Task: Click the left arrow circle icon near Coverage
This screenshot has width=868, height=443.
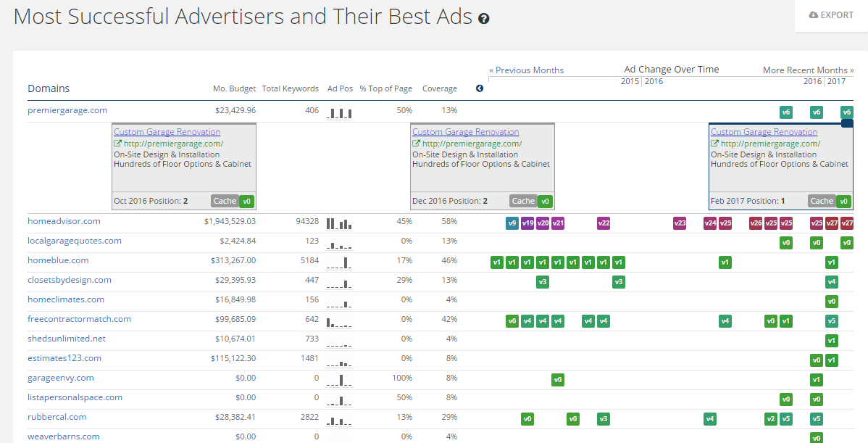Action: [x=480, y=88]
